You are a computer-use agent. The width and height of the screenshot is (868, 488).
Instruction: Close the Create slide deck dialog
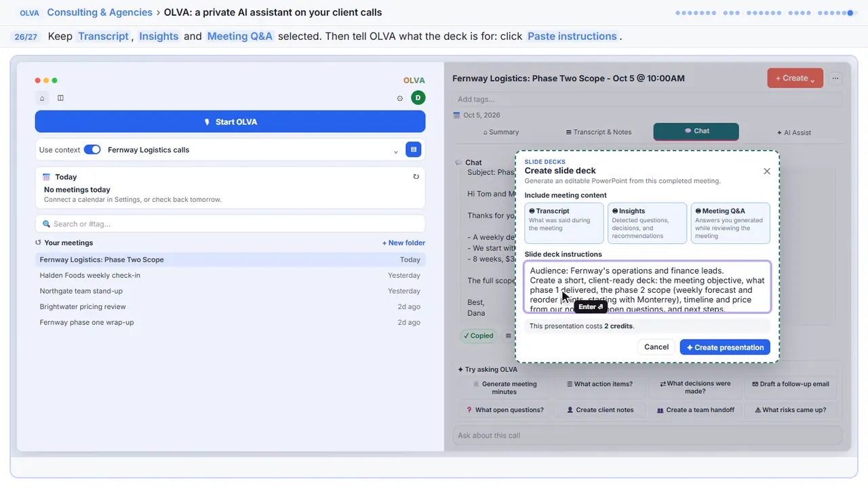point(767,171)
